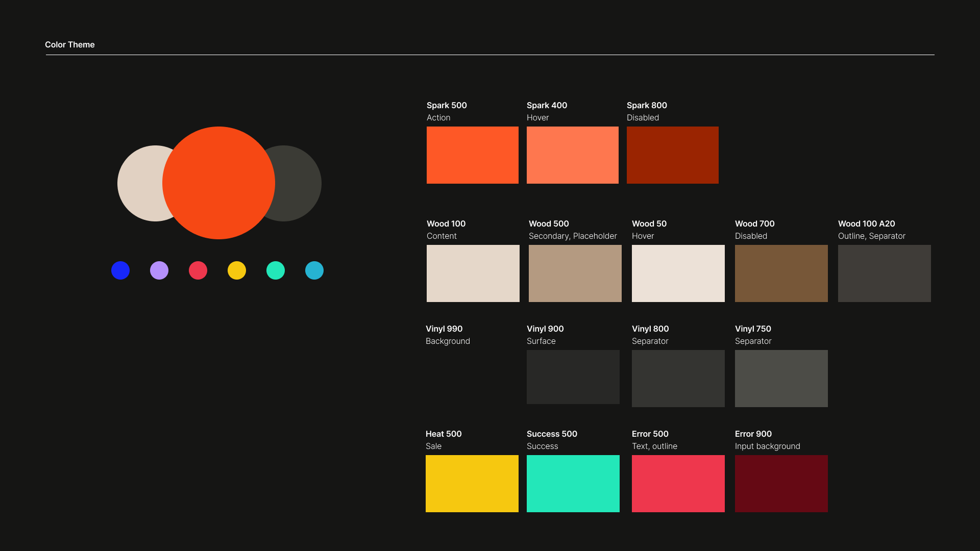Select the Wood 100 A20 Outline swatch

pyautogui.click(x=884, y=273)
